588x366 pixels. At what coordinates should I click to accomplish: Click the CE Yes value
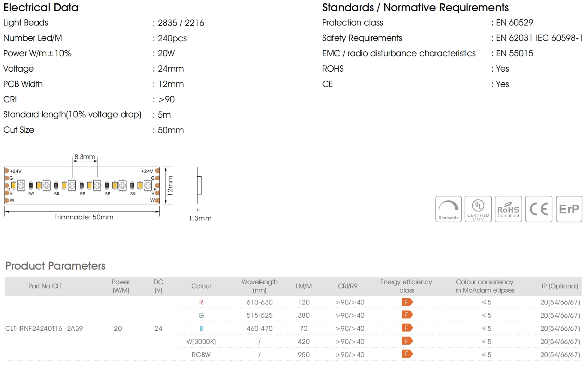coord(503,84)
